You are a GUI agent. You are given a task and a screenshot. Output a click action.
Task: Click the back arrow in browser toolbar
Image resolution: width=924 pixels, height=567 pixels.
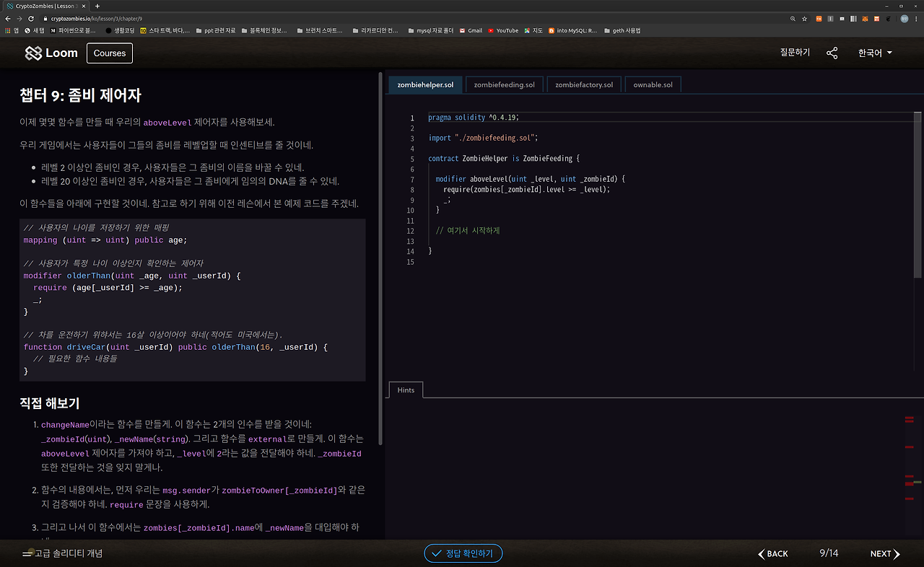coord(8,19)
